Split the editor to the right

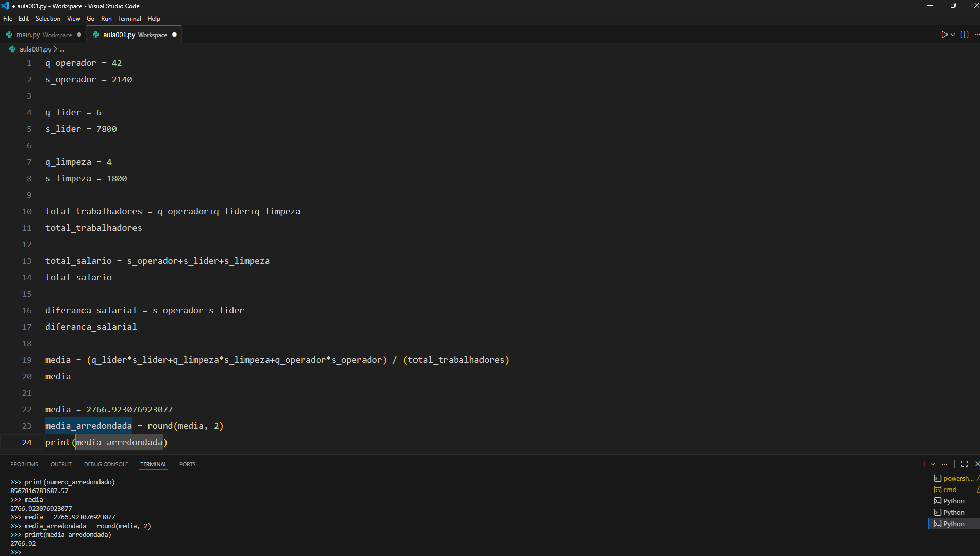pos(965,35)
